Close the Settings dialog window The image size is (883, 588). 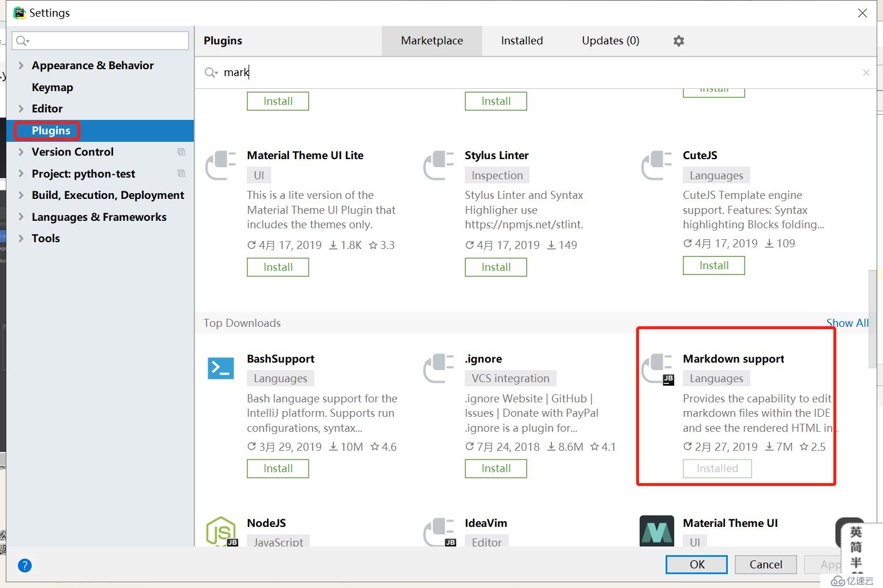[862, 13]
